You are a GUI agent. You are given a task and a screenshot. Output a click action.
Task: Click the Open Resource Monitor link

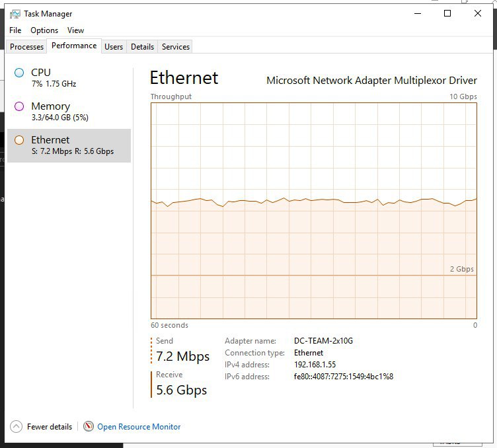point(139,427)
